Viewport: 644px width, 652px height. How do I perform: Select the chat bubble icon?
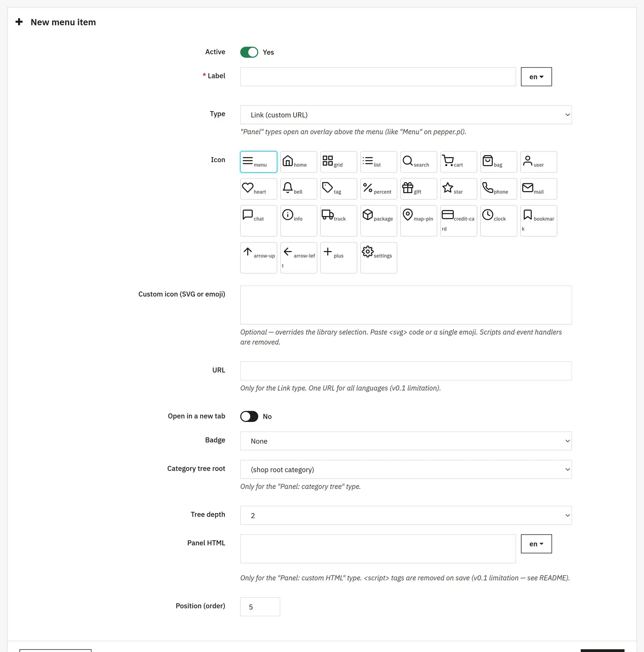tap(258, 221)
